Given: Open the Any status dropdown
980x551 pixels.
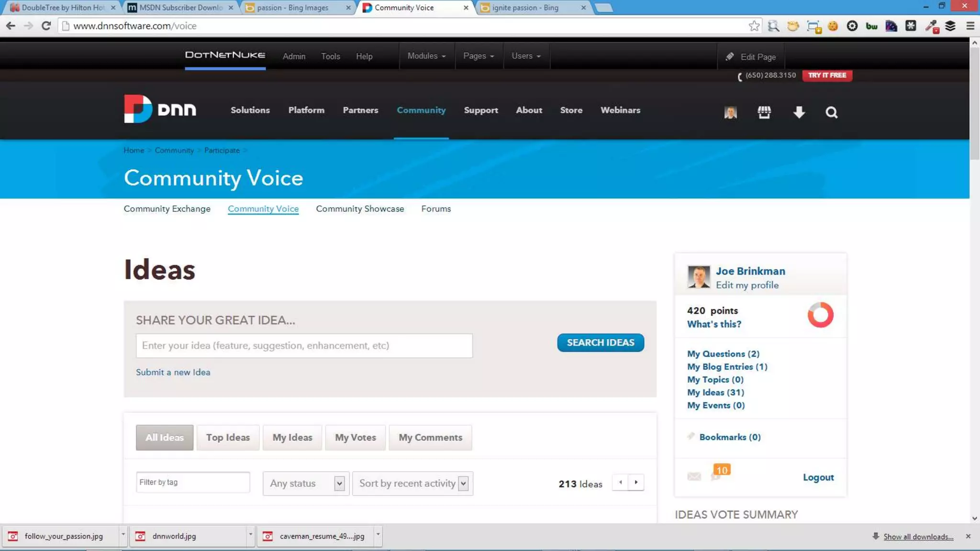Looking at the screenshot, I should 306,483.
